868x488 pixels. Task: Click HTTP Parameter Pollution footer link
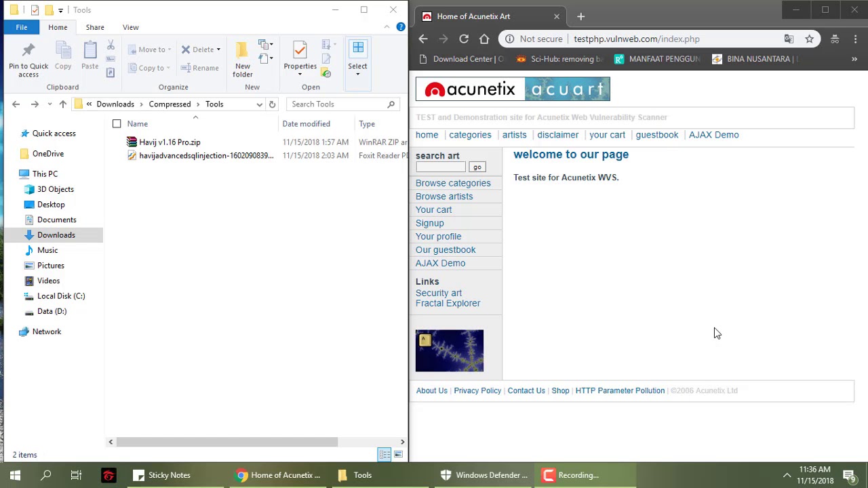coord(620,390)
